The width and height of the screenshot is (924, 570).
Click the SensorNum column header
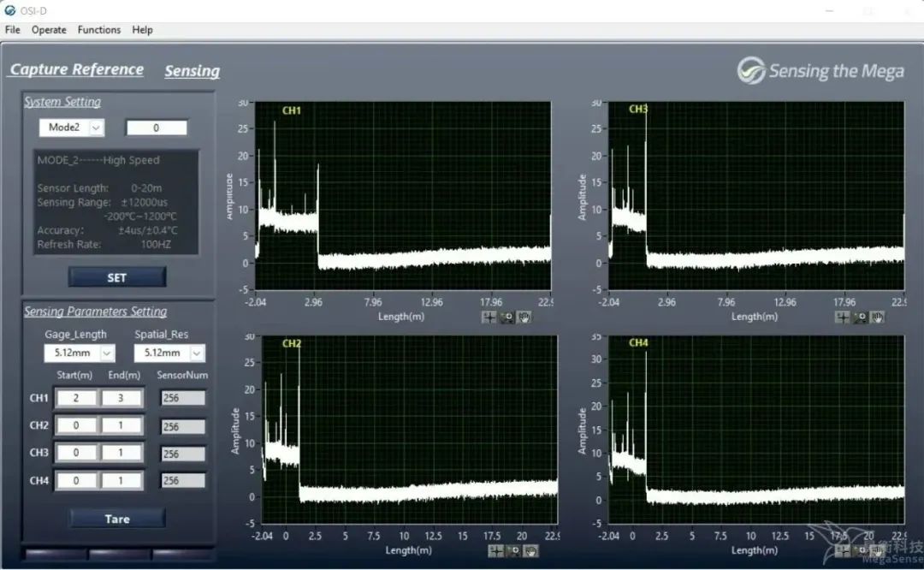click(182, 375)
